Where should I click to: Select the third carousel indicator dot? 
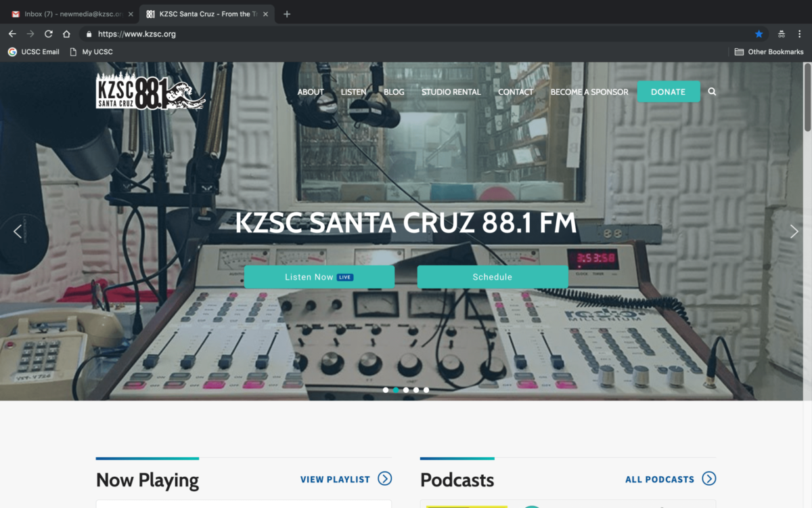[x=406, y=390]
